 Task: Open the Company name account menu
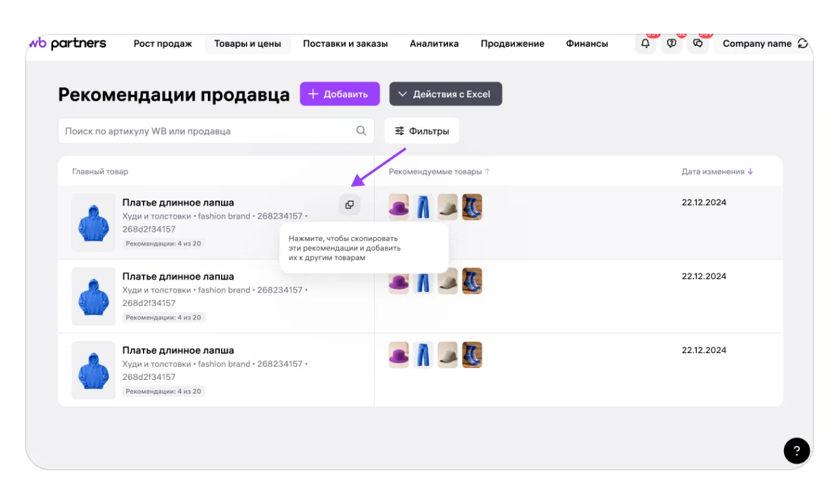click(757, 44)
